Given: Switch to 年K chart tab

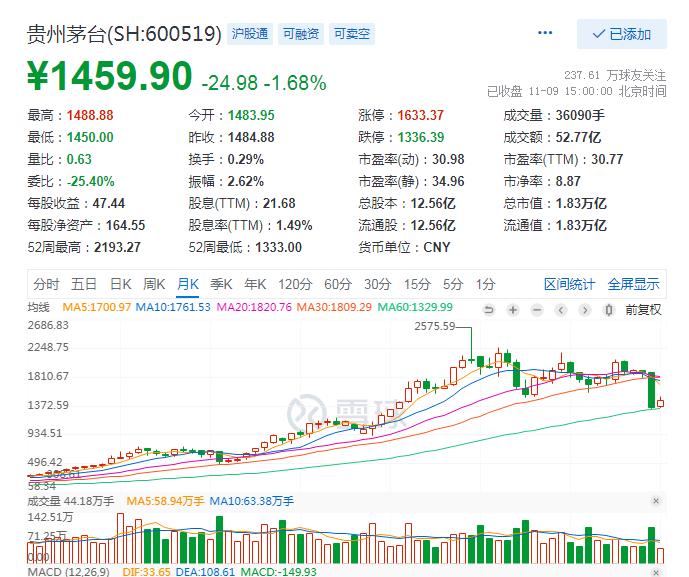Looking at the screenshot, I should point(255,284).
